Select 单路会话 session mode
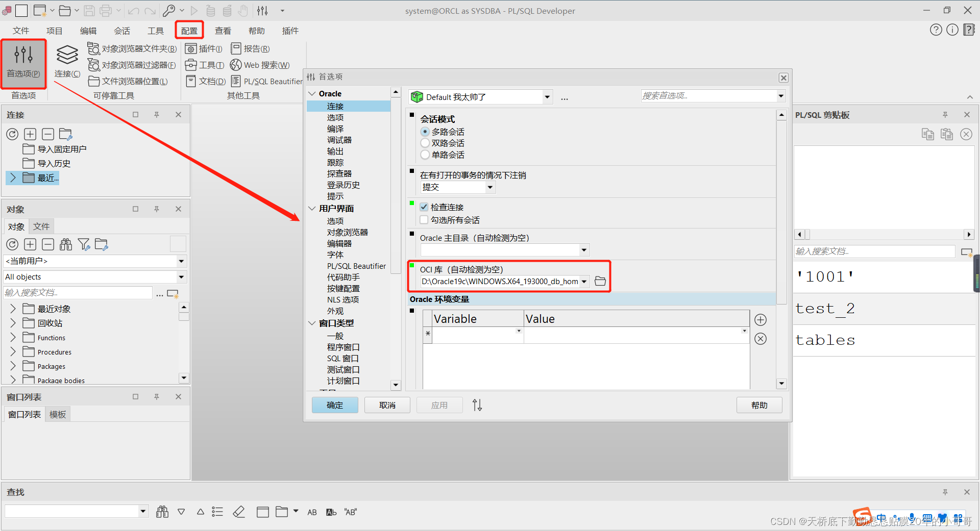Viewport: 980px width, 531px height. tap(425, 155)
